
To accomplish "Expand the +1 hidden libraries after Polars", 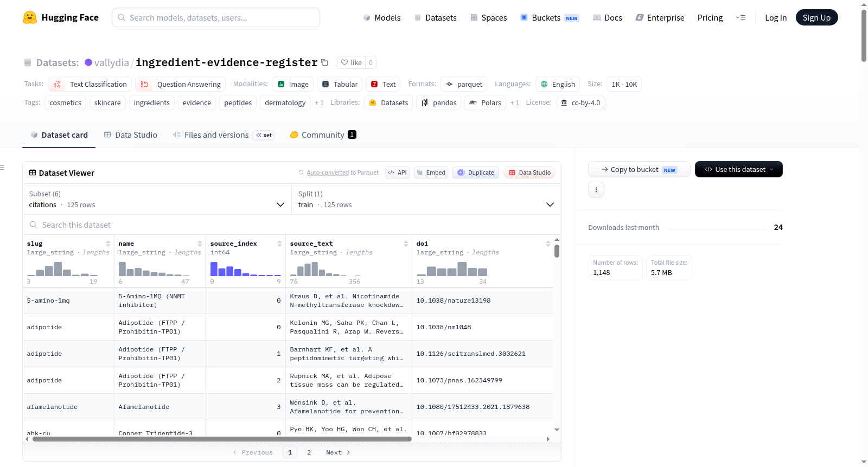I will 514,103.
